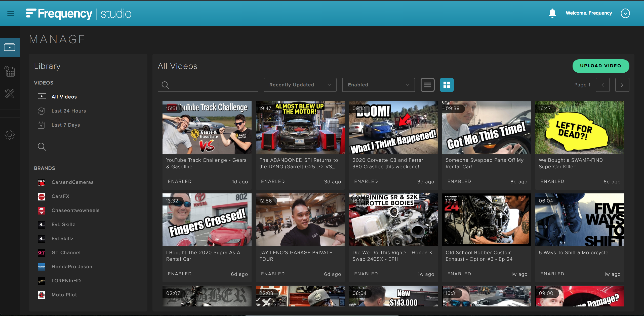Click the Moto Pilot brand logo icon

pos(42,295)
